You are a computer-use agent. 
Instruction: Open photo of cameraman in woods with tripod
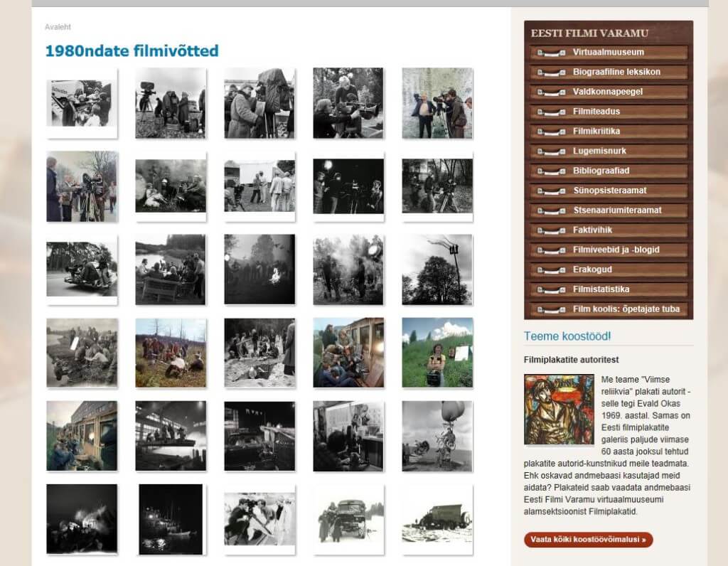(437, 186)
